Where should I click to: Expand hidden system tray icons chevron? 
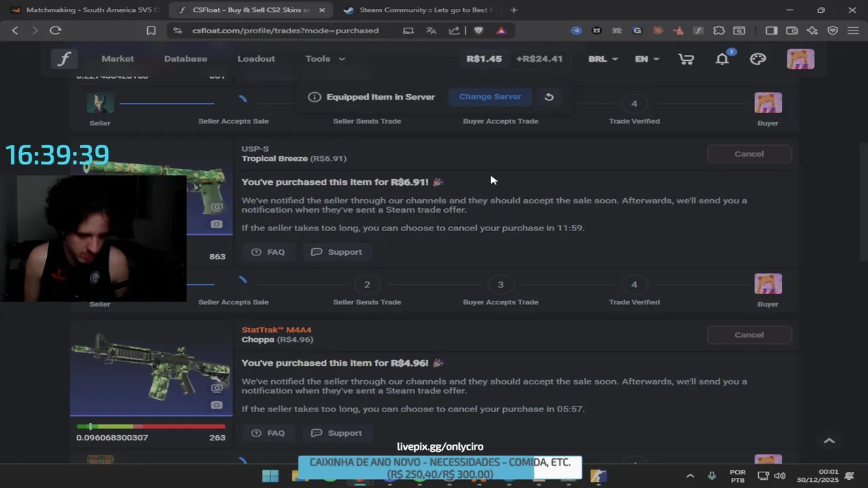click(x=690, y=476)
